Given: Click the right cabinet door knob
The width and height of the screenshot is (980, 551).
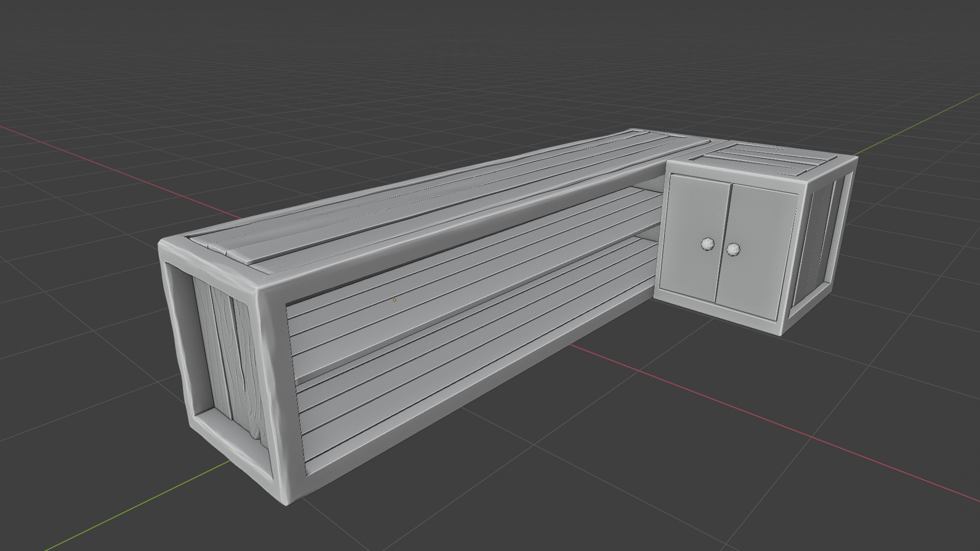Looking at the screenshot, I should (733, 249).
